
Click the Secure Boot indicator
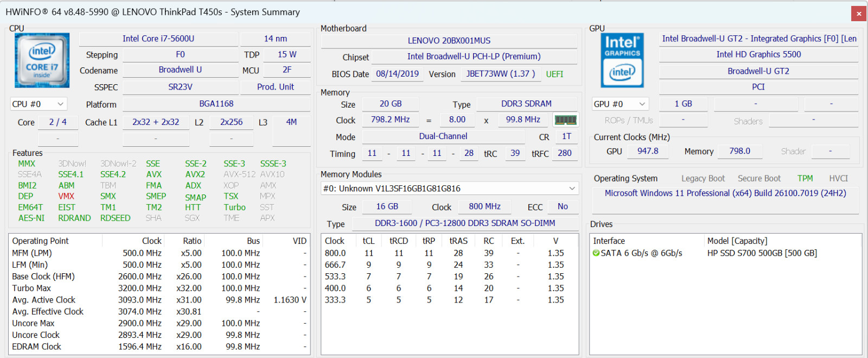[759, 178]
